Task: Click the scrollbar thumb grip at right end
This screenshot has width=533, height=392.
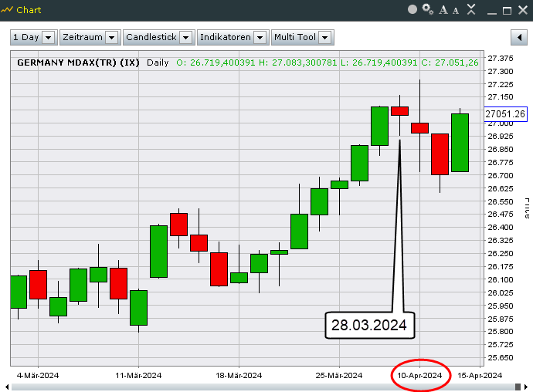Action: (518, 387)
